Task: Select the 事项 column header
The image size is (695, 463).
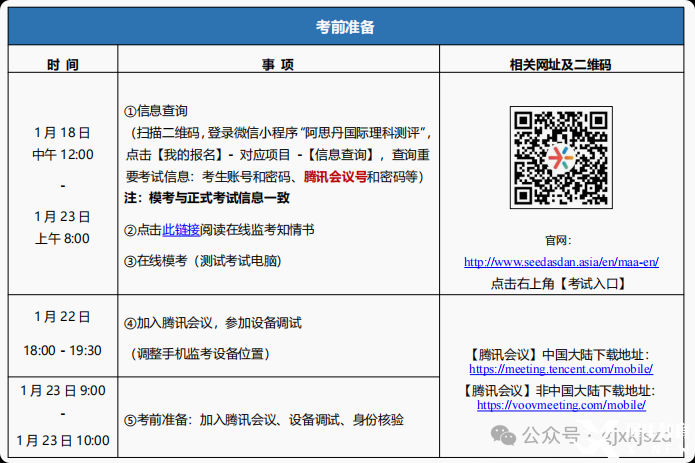Action: pyautogui.click(x=278, y=65)
